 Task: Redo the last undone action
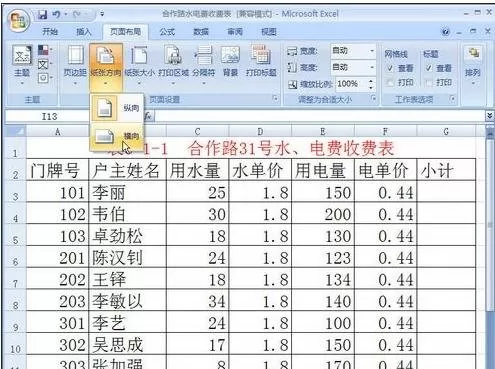pos(77,14)
